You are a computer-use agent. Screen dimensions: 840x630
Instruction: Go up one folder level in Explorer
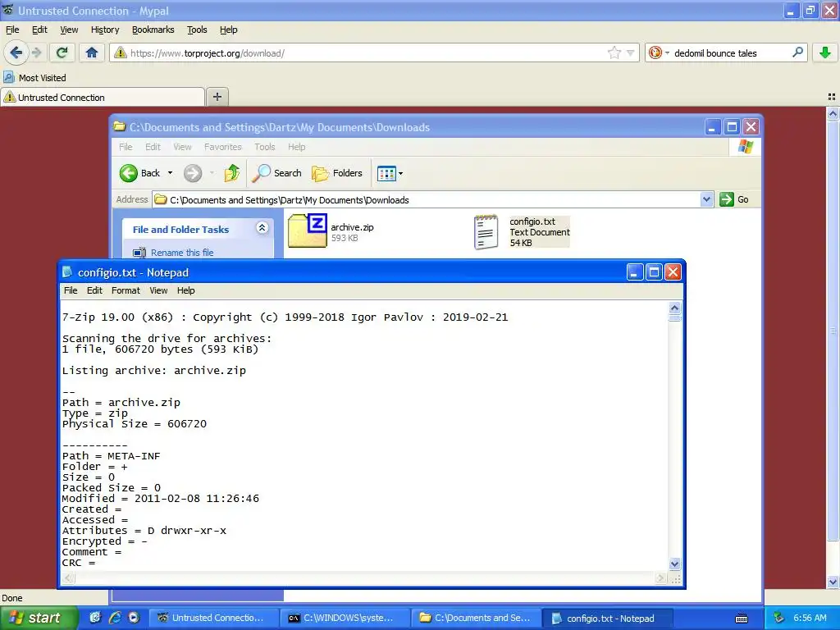232,173
